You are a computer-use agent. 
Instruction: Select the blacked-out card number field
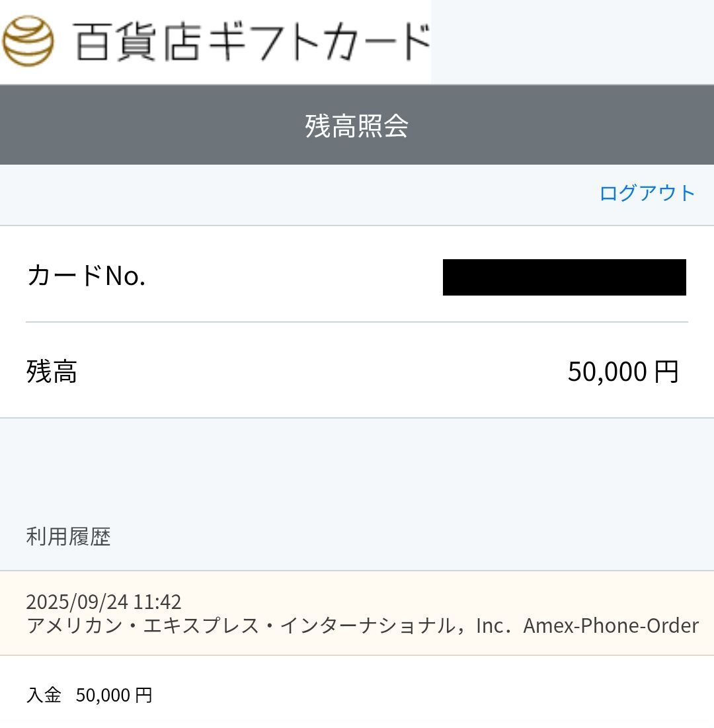click(564, 277)
